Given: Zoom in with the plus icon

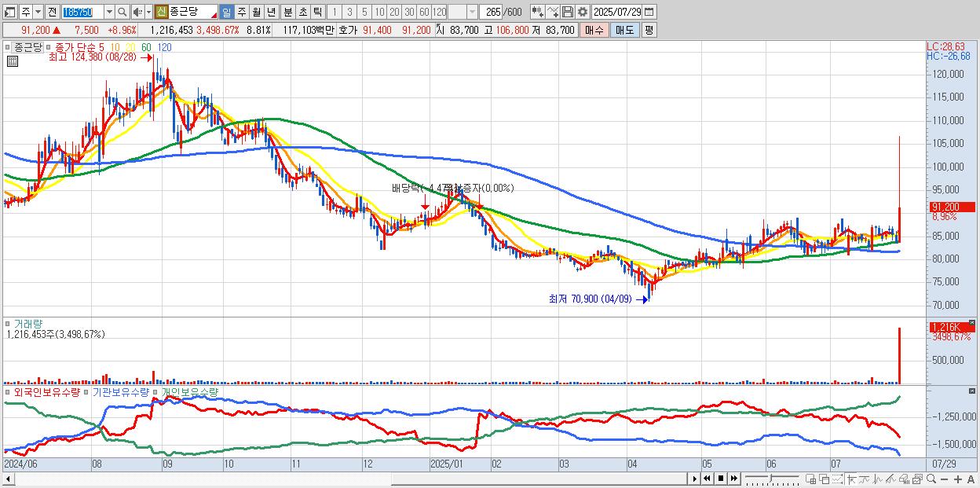Looking at the screenshot, I should click(x=957, y=479).
